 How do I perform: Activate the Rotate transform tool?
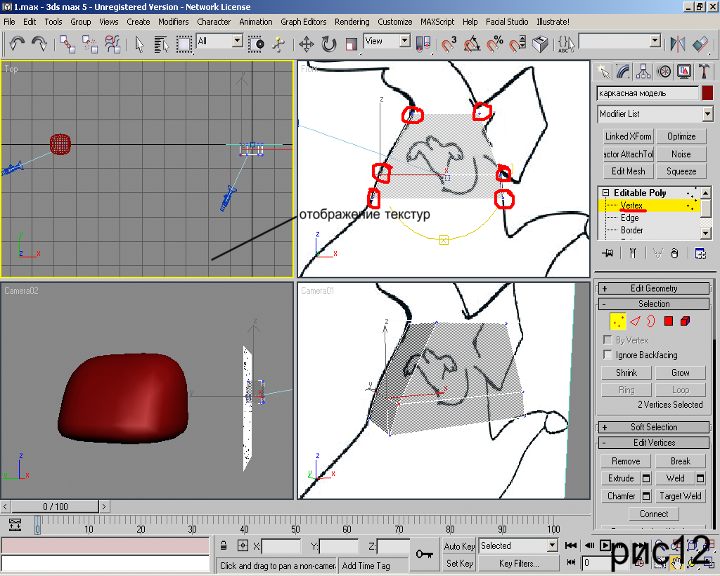(328, 43)
